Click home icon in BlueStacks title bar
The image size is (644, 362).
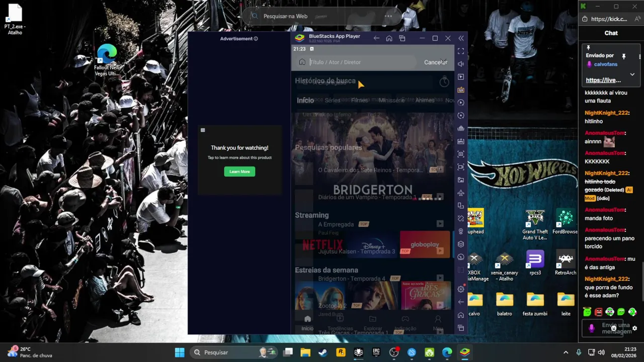click(389, 38)
